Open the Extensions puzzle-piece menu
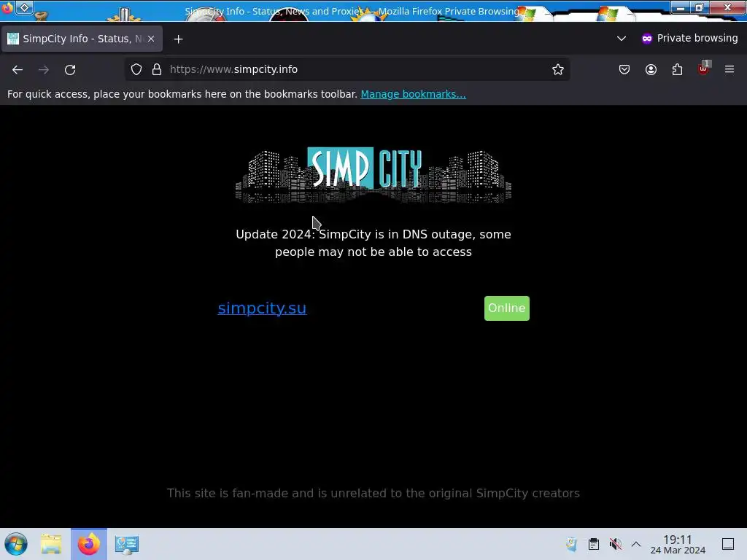The height and width of the screenshot is (560, 747). [x=677, y=69]
